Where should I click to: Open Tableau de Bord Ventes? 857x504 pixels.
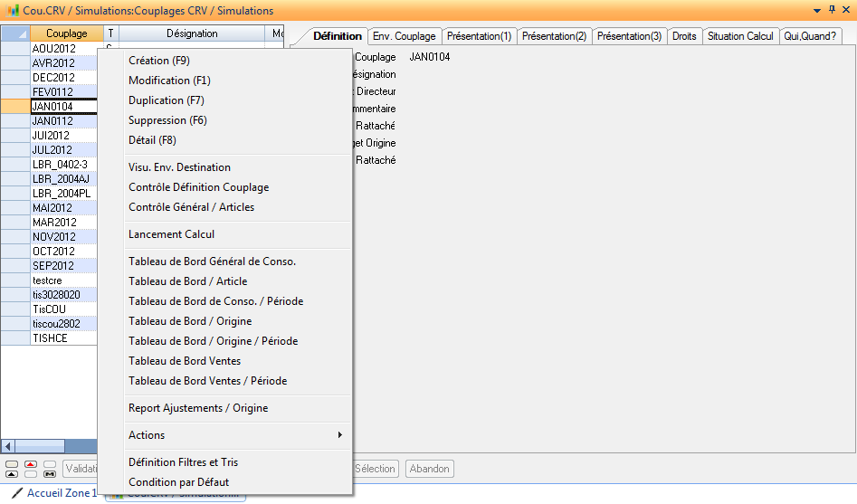point(185,361)
